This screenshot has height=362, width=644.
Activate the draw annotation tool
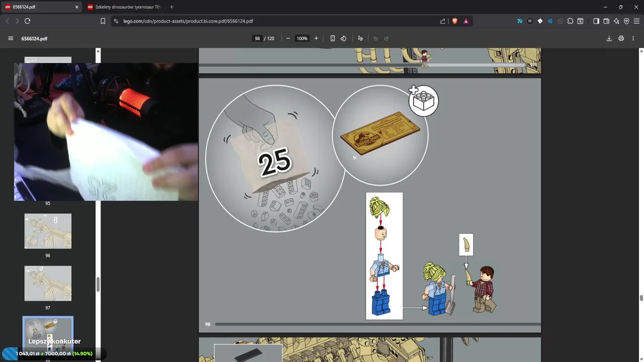tap(360, 38)
